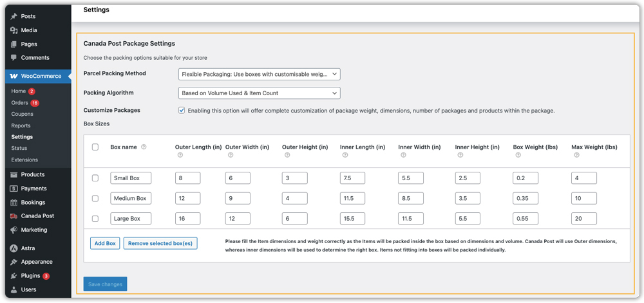Edit the Small Box name field
The image size is (644, 303).
pos(131,178)
